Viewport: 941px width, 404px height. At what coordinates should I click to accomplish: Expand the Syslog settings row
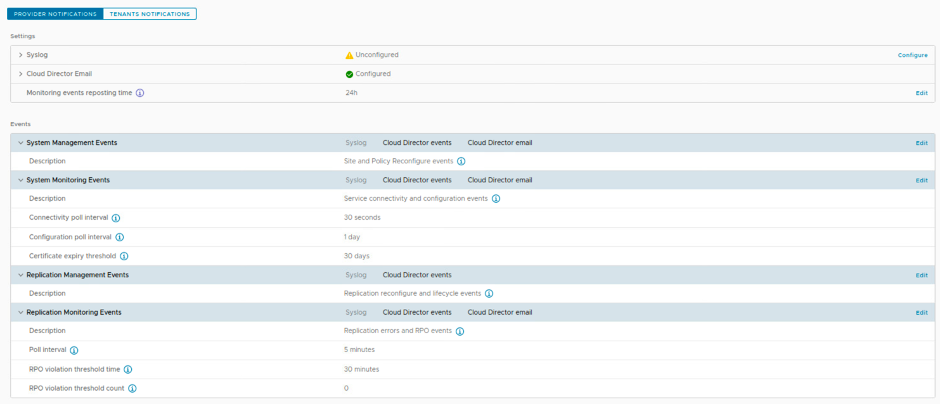pyautogui.click(x=21, y=55)
